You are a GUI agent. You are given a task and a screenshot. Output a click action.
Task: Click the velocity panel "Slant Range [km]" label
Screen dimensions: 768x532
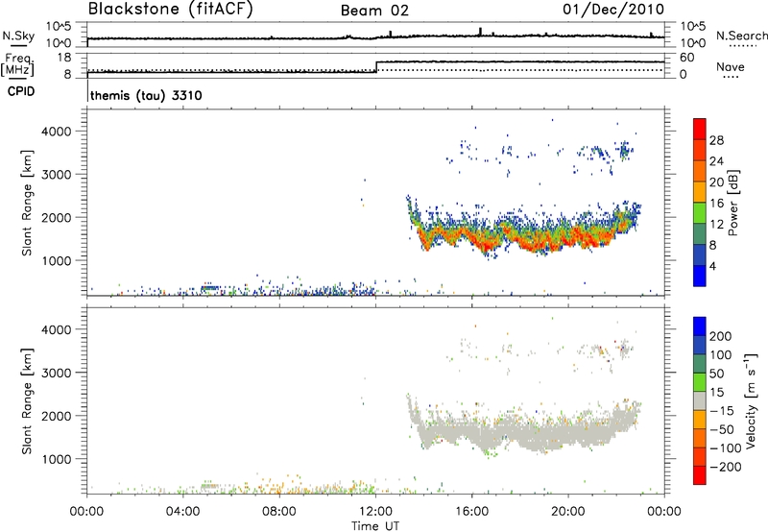27,401
